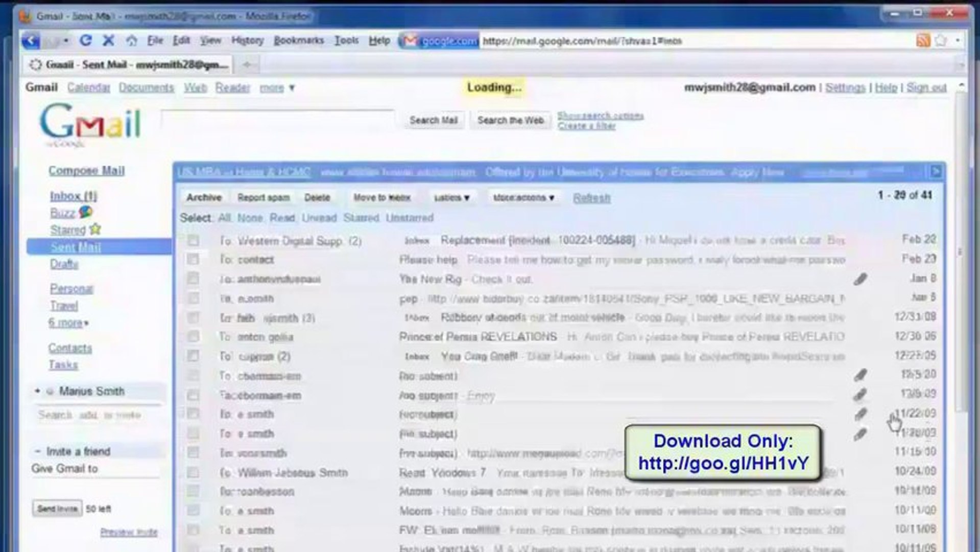This screenshot has width=980, height=552.
Task: Check the checkbox beside the contact email
Action: click(193, 260)
